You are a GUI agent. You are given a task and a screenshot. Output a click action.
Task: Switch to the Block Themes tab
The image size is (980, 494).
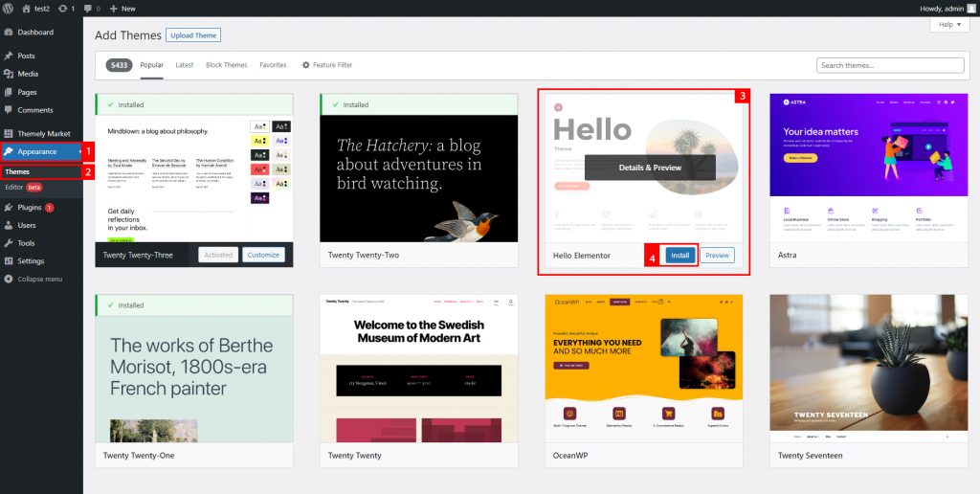pos(227,65)
